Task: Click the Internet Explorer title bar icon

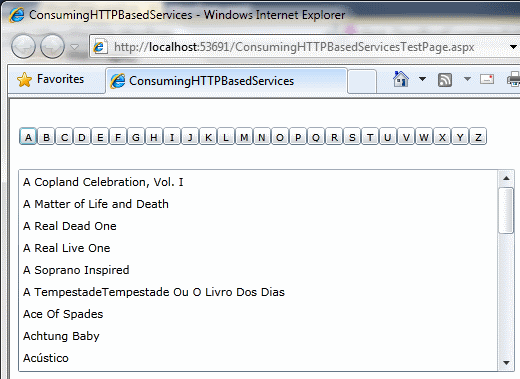Action: pyautogui.click(x=16, y=15)
